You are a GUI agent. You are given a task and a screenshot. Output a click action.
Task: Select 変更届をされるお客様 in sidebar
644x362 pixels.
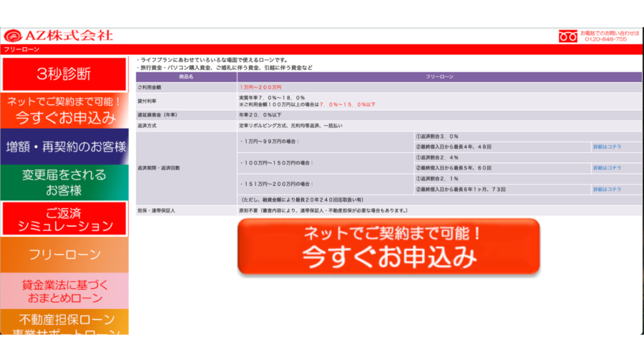coord(64,182)
